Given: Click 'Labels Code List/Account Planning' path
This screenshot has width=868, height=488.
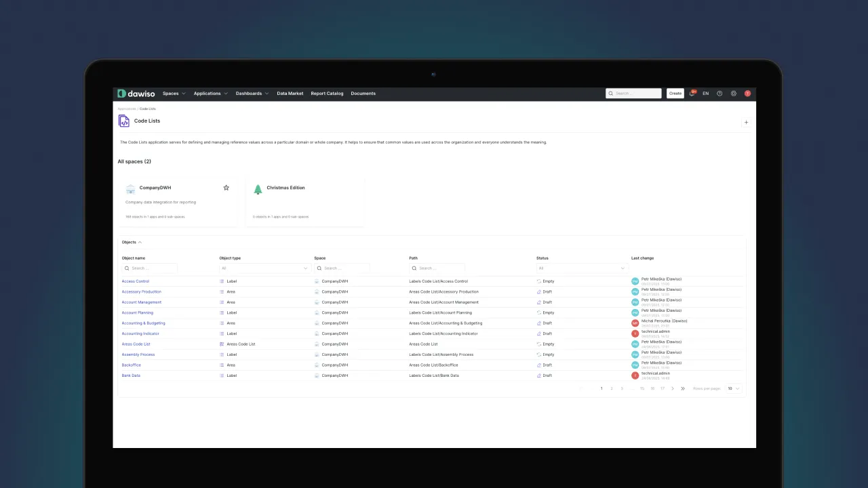Looking at the screenshot, I should click(x=441, y=312).
